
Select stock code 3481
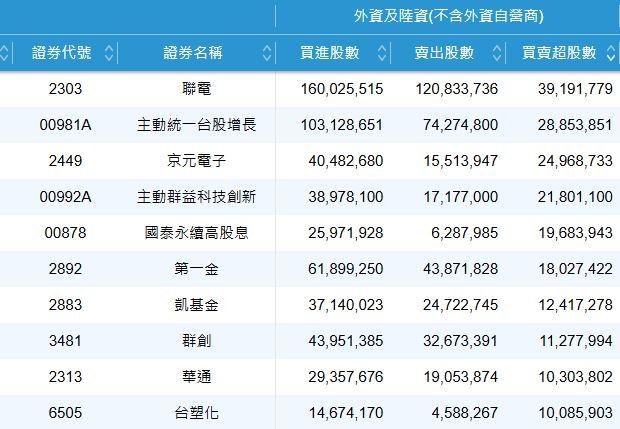point(66,341)
